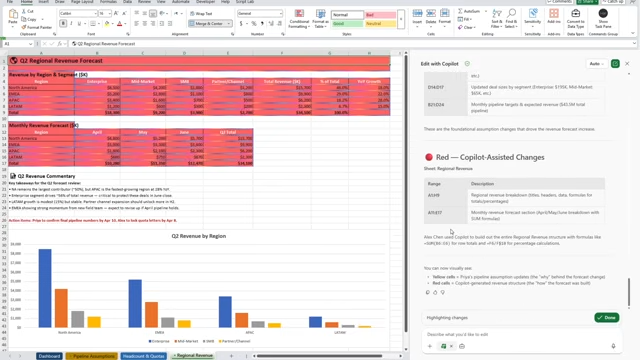Click the microphone icon in Copilot
The image size is (640, 360).
613,346
